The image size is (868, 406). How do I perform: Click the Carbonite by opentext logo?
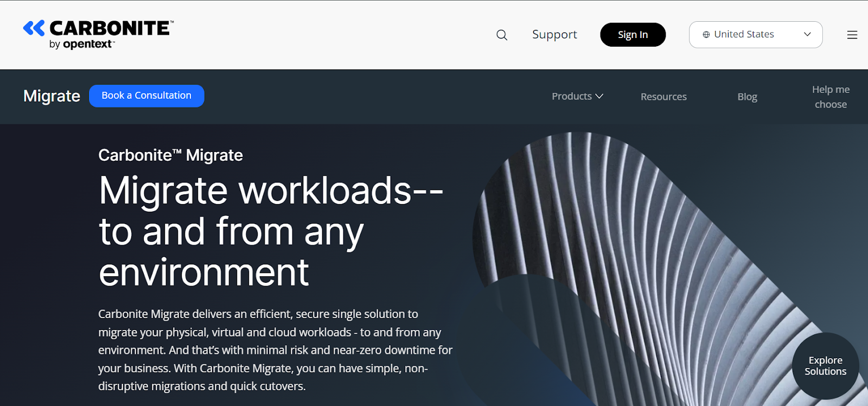98,35
